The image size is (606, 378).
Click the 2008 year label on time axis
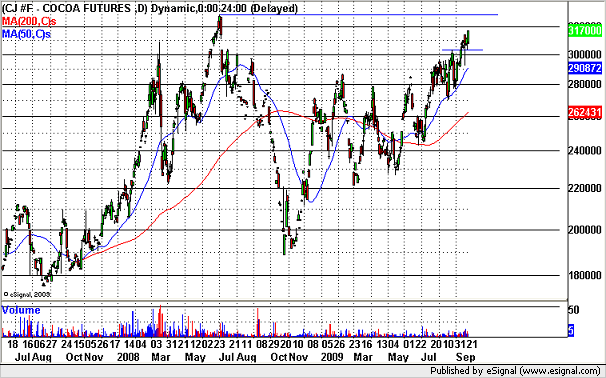click(128, 357)
